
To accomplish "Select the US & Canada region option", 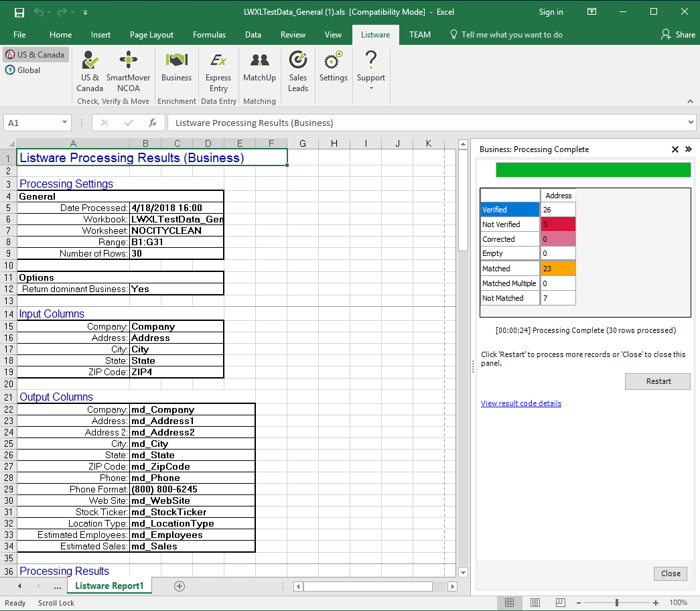I will pos(35,55).
